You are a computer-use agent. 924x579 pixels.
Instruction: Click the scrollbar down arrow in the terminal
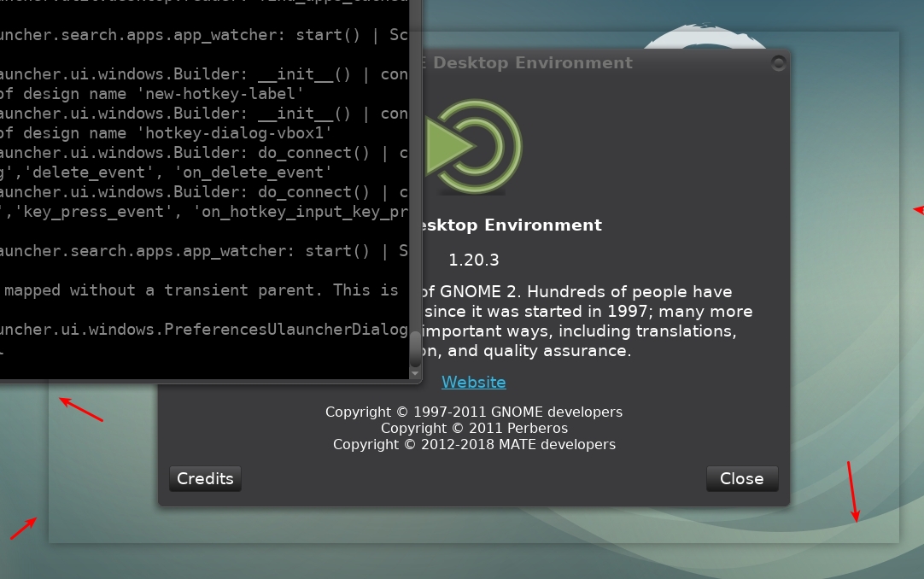(415, 373)
